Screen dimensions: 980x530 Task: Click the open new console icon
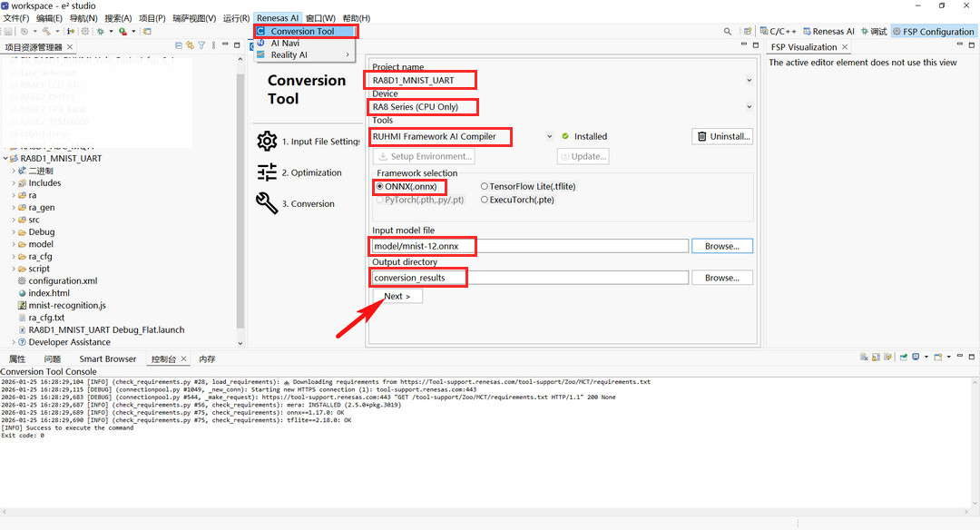click(x=937, y=357)
